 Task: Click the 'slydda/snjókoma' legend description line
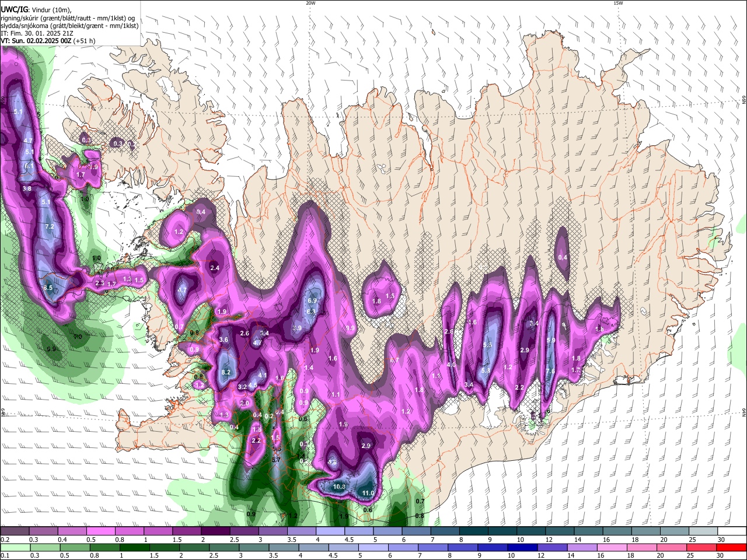click(x=69, y=26)
